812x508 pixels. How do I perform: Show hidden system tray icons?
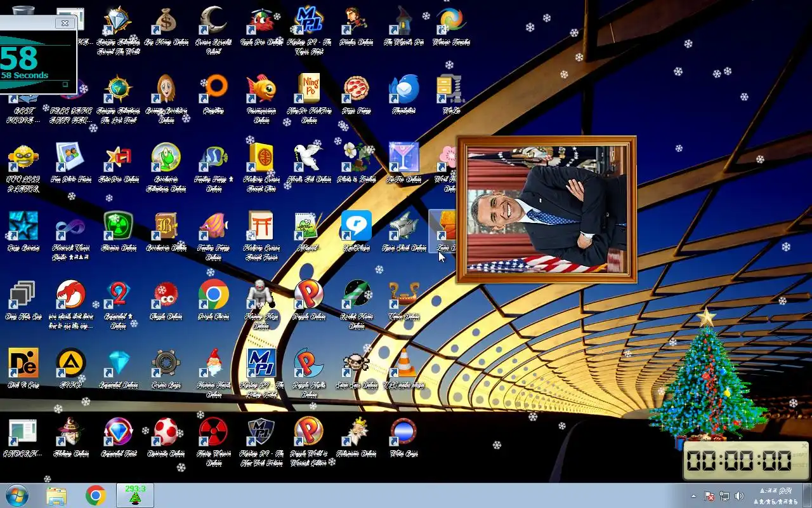(693, 496)
